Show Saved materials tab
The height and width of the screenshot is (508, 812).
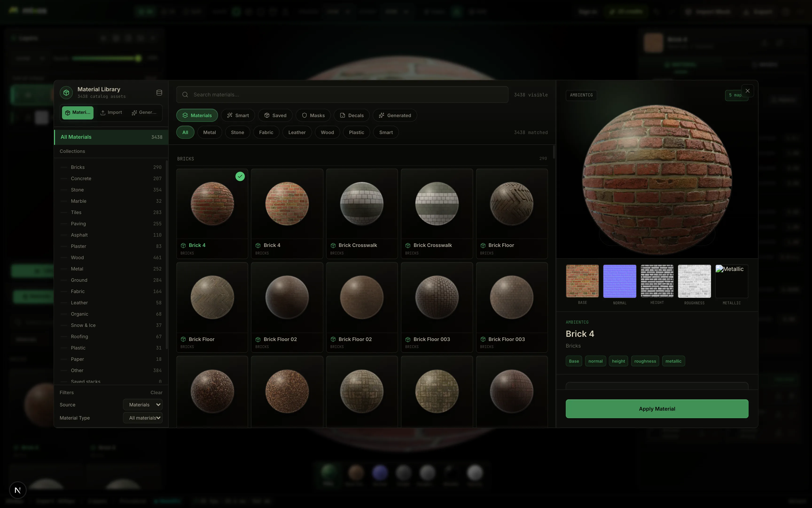(275, 115)
